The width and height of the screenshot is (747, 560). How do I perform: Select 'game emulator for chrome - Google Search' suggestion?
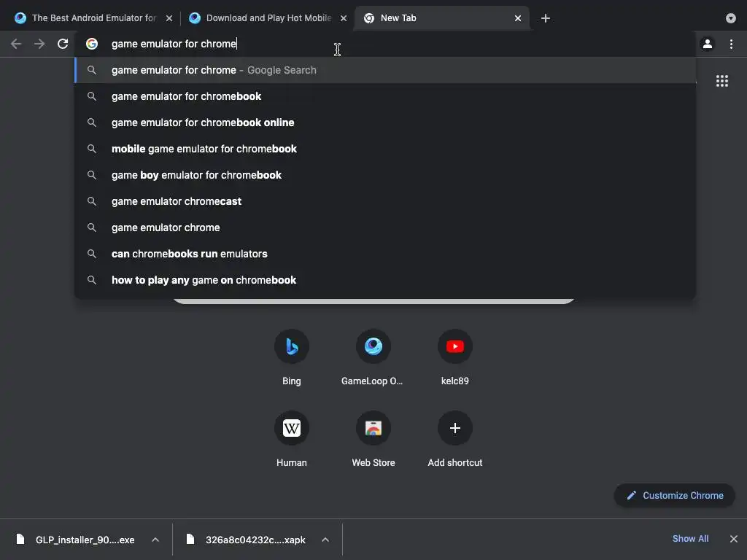point(385,70)
